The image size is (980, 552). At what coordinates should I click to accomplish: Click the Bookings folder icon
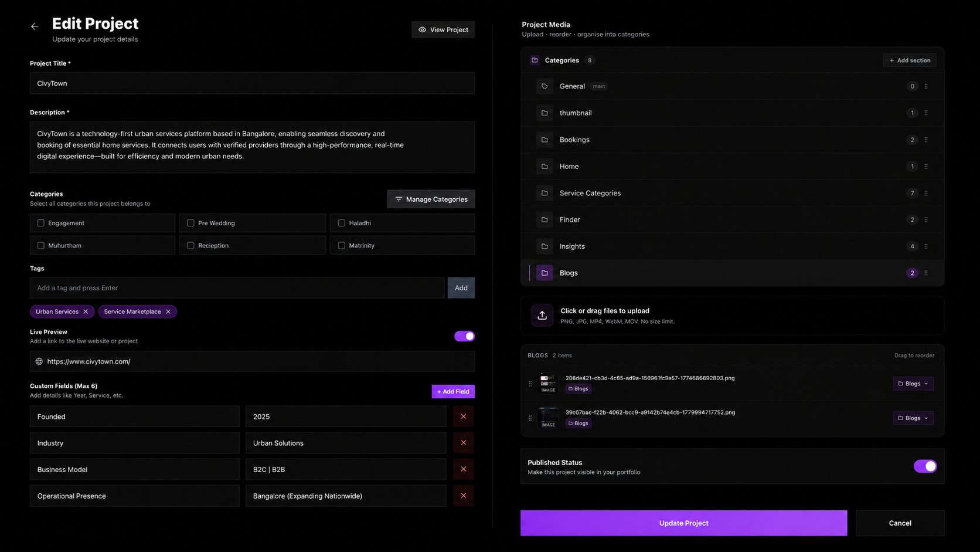coord(545,140)
